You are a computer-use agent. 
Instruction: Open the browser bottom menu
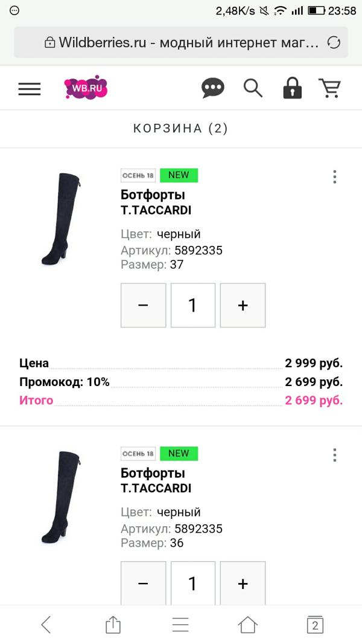pyautogui.click(x=180, y=625)
